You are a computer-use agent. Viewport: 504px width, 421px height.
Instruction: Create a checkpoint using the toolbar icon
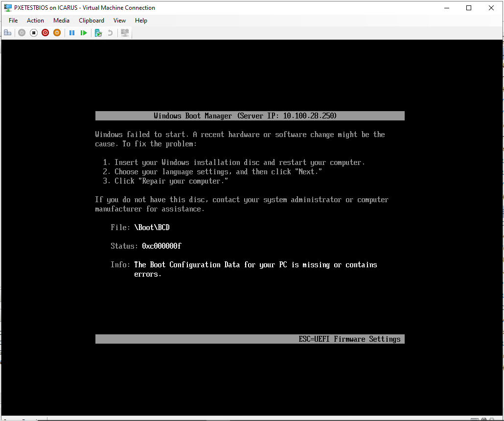[98, 33]
